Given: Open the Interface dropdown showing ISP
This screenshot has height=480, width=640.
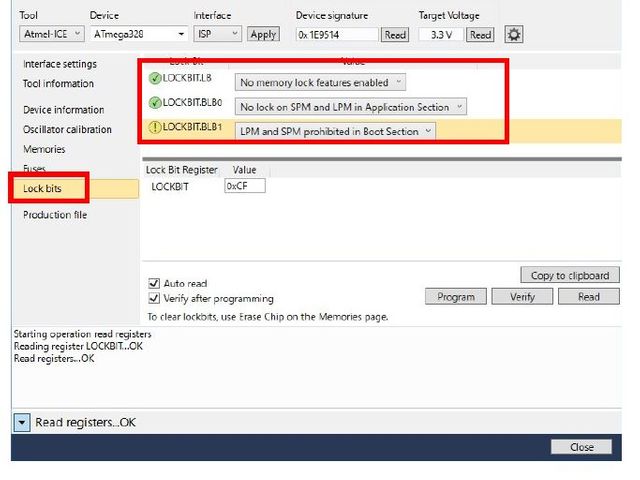Looking at the screenshot, I should tap(216, 34).
